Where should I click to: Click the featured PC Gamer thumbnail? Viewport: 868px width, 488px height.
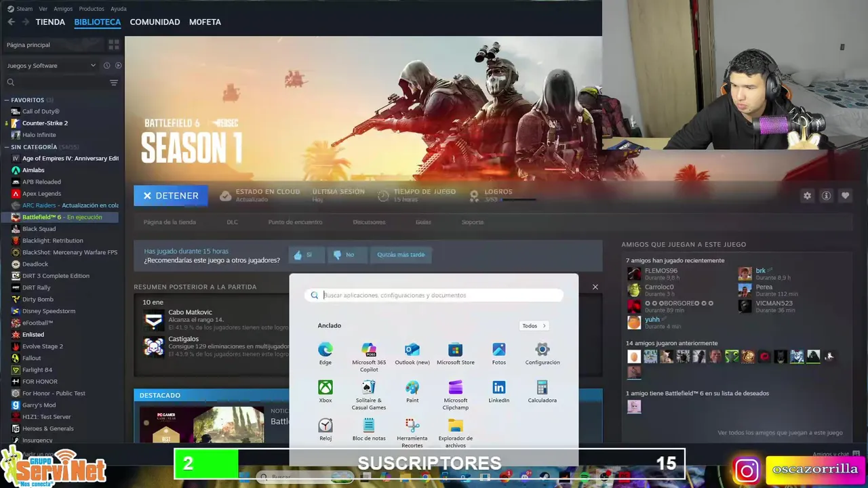click(x=202, y=424)
